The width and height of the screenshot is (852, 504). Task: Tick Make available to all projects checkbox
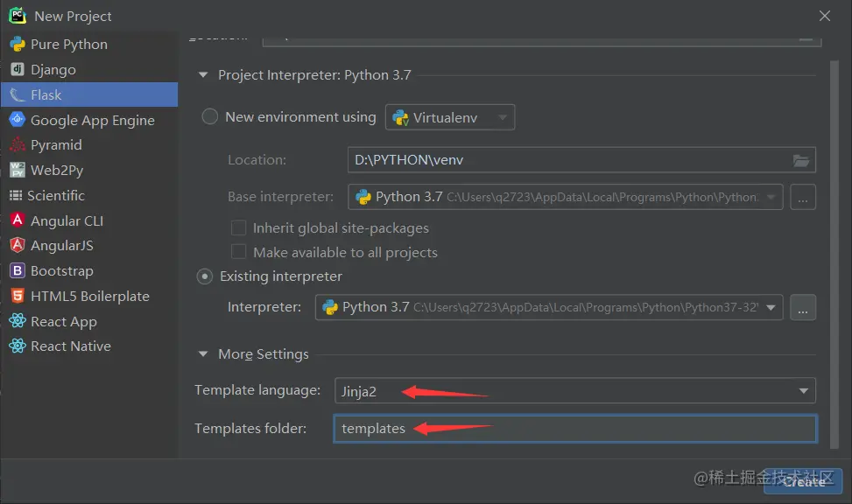click(238, 252)
